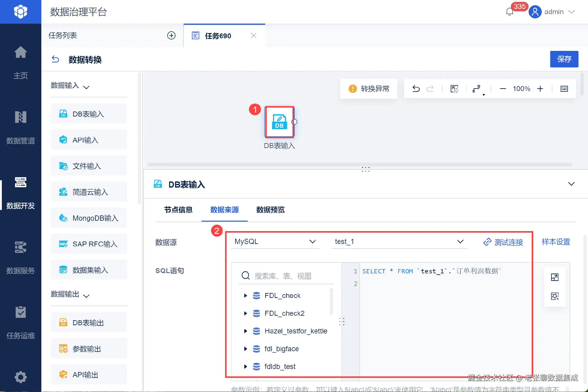Click the expand SQL editor icon
The height and width of the screenshot is (392, 588).
pos(555,277)
